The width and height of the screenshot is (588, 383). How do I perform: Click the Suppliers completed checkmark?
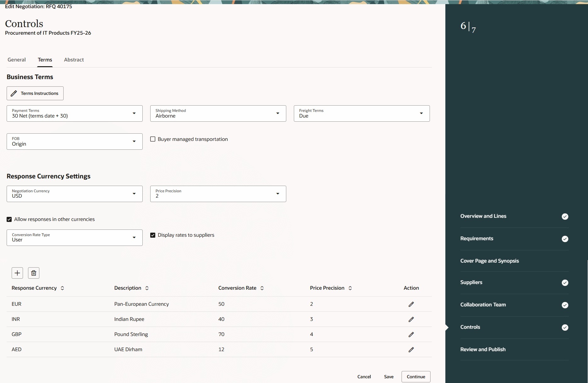point(565,282)
